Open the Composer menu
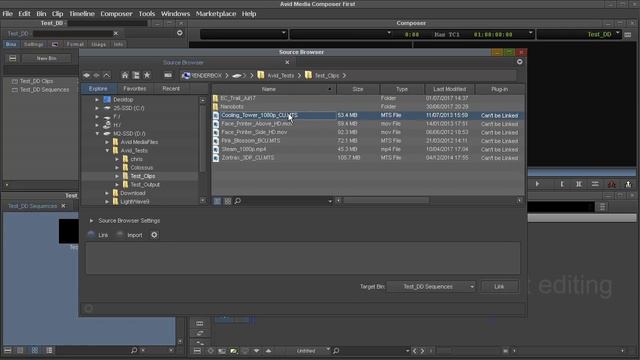This screenshot has width=640, height=360. (116, 13)
